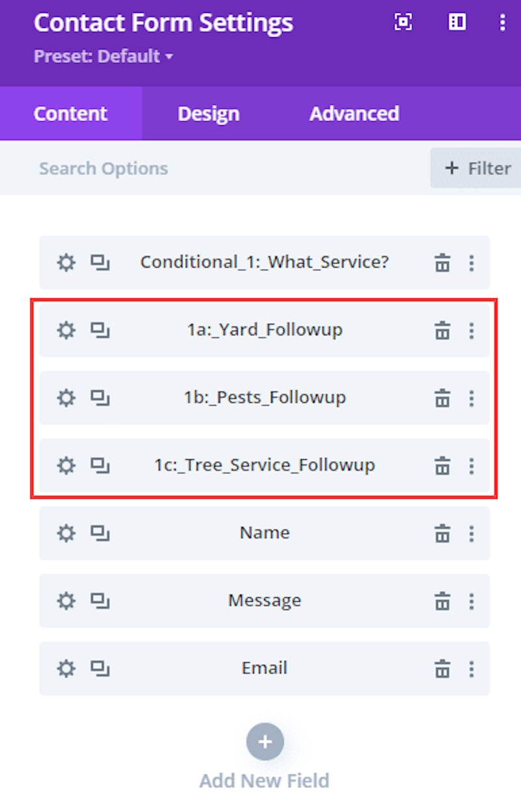Switch to the Advanced tab
Image resolution: width=521 pixels, height=812 pixels.
coord(354,114)
